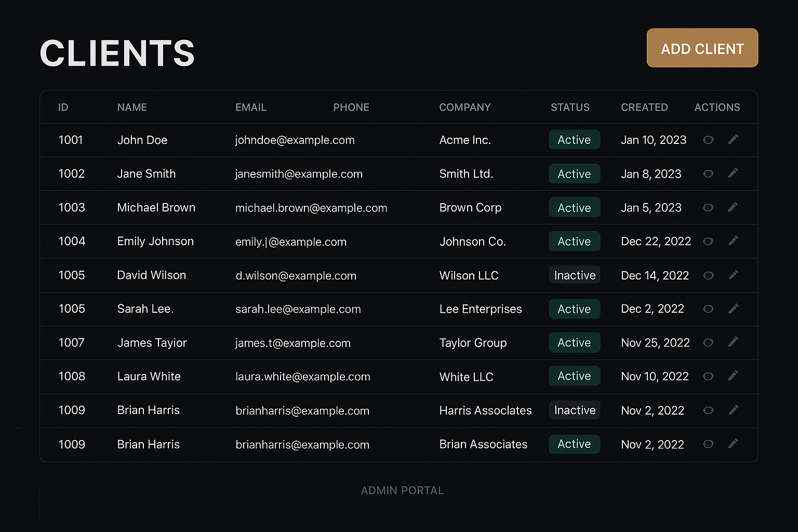The height and width of the screenshot is (532, 798).
Task: Click the edit pencil on Sarah Lee's row
Action: [733, 309]
